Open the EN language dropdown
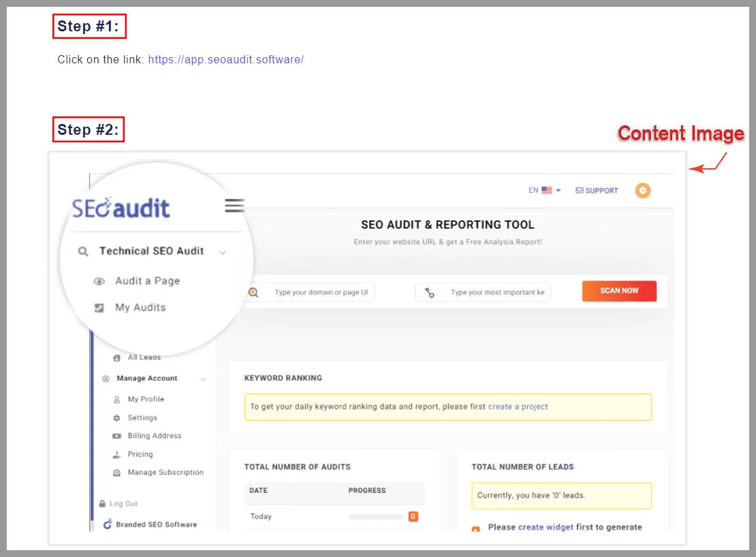The image size is (756, 557). point(544,191)
